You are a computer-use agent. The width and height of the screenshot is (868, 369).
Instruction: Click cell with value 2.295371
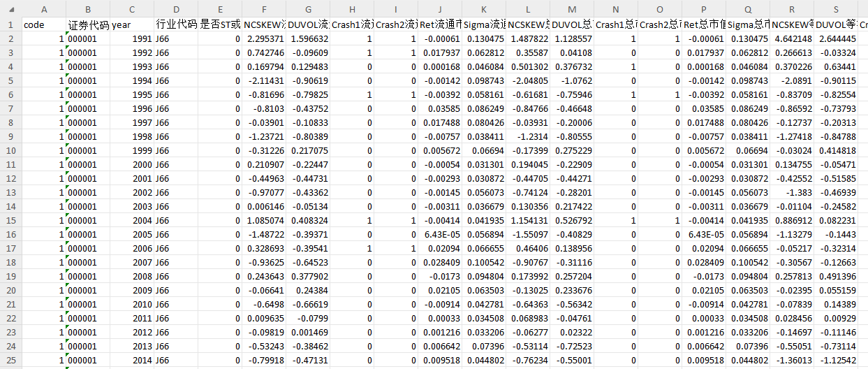(x=264, y=38)
